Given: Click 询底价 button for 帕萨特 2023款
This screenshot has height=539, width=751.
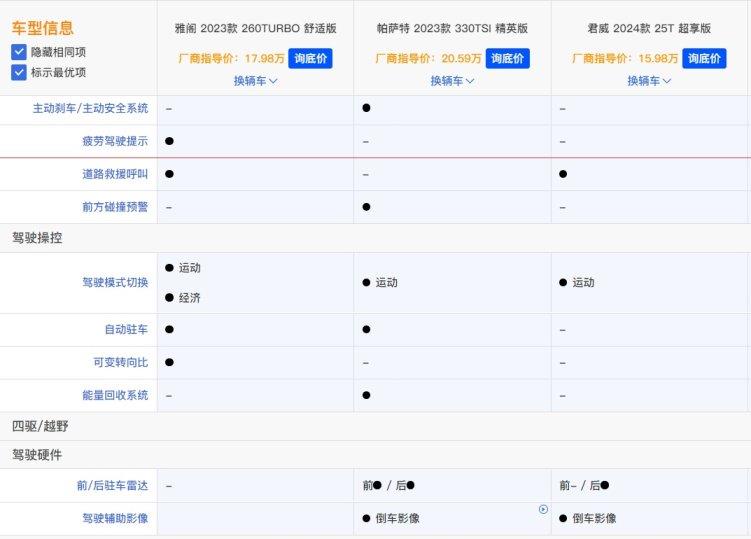Looking at the screenshot, I should click(507, 58).
